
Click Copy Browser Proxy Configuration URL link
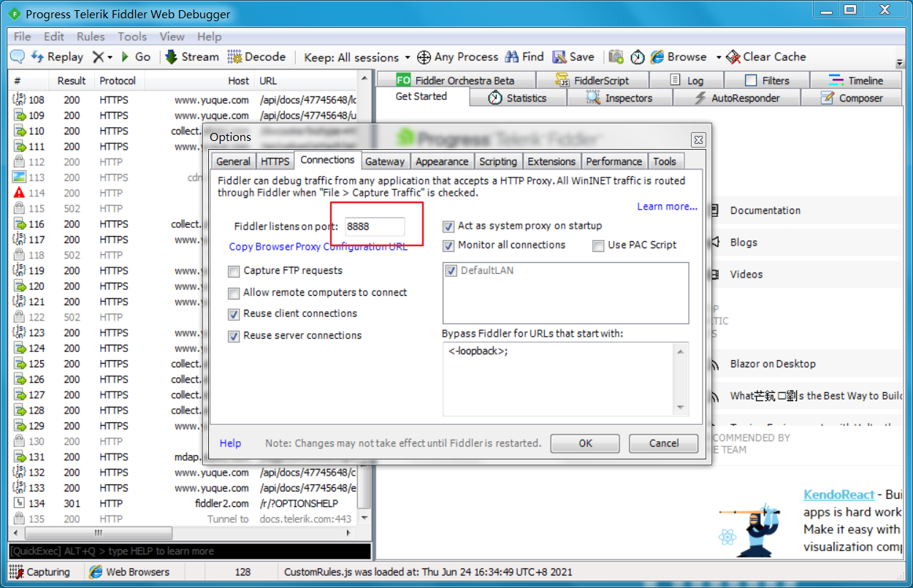318,247
